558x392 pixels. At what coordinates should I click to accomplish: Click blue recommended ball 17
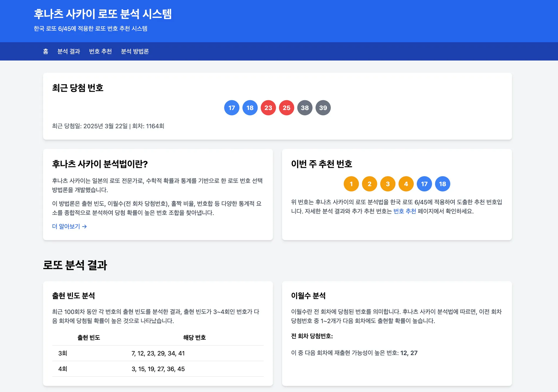point(424,183)
